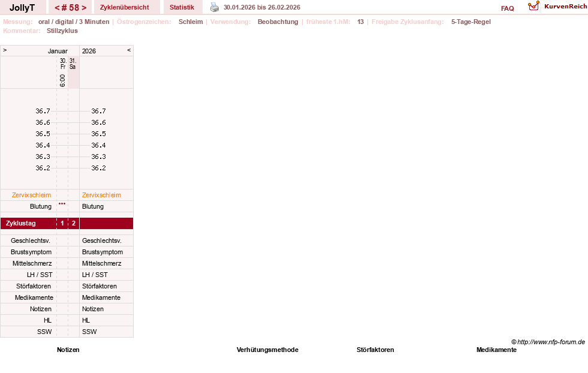This screenshot has height=373, width=588.
Task: Open the FAQ link
Action: tap(507, 8)
